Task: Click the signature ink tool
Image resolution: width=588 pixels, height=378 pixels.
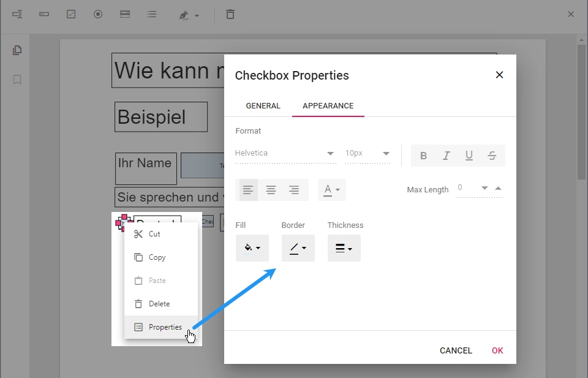Action: click(x=186, y=13)
